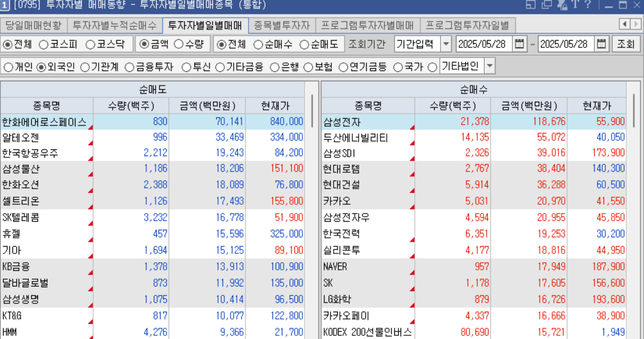
Task: Select the 전체 radio beside 순매수
Action: 222,44
